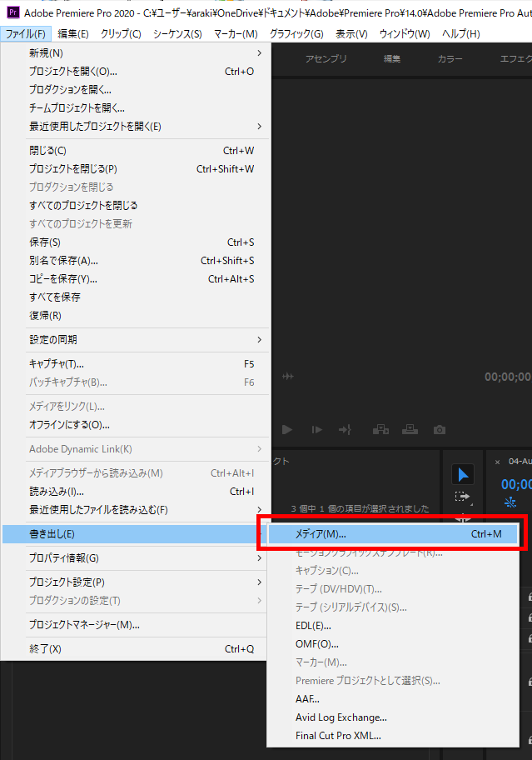Screen dimensions: 532x760
Task: Open the ヘルプ(H) menu
Action: pos(461,34)
